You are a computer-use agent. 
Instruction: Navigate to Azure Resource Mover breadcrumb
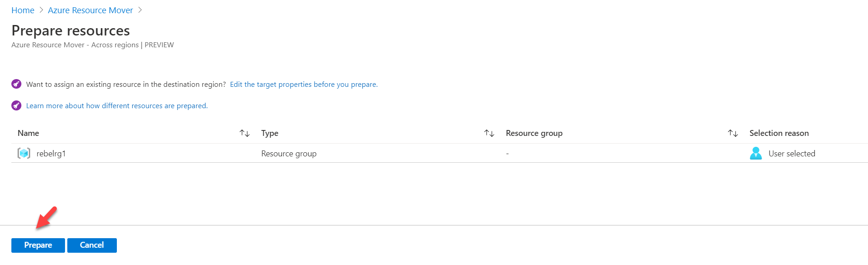coord(90,10)
